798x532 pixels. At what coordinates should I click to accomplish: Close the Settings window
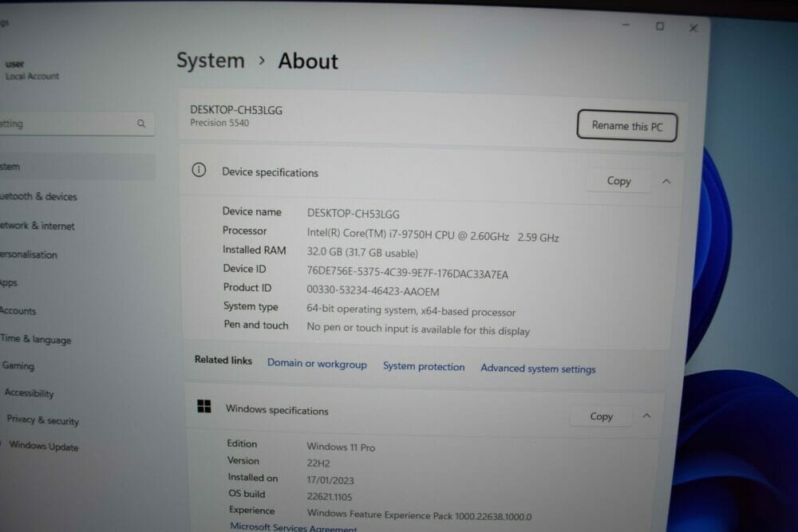693,28
